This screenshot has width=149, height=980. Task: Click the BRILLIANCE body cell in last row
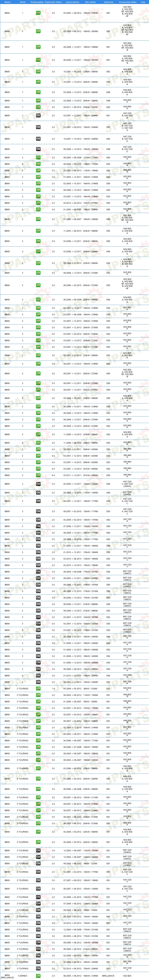108,976
